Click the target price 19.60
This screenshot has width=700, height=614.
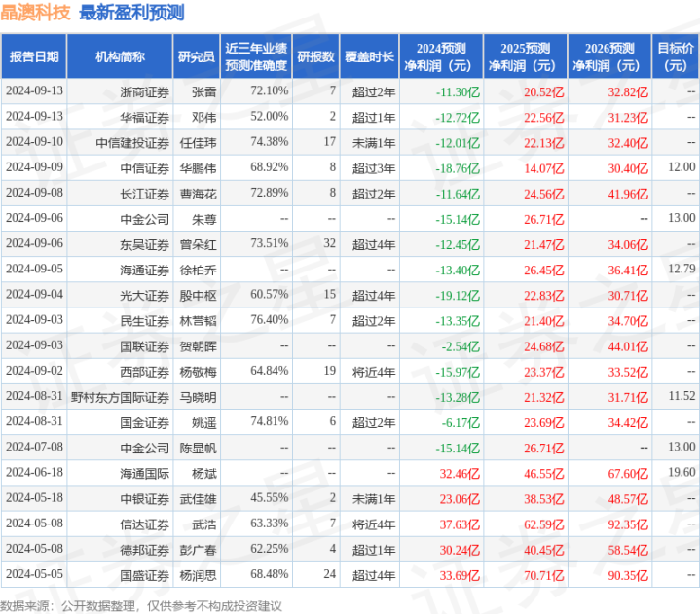coord(682,472)
